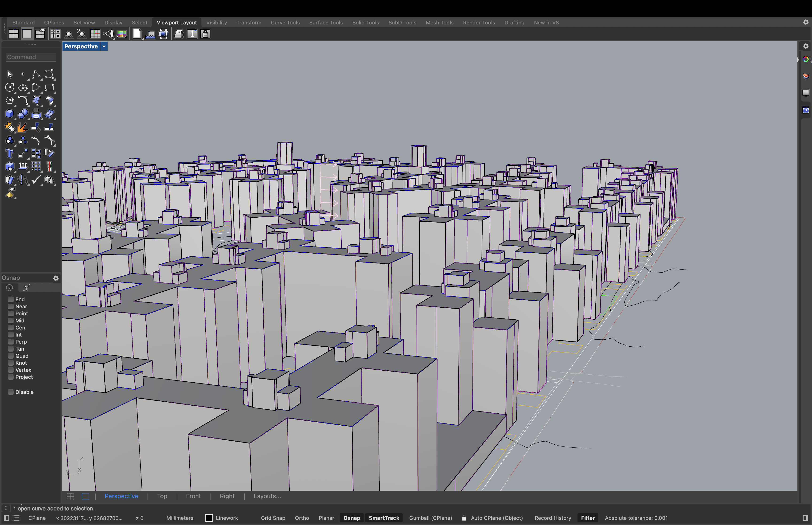Select the Rectangle drawing tool
This screenshot has height=525, width=812.
[x=49, y=88]
